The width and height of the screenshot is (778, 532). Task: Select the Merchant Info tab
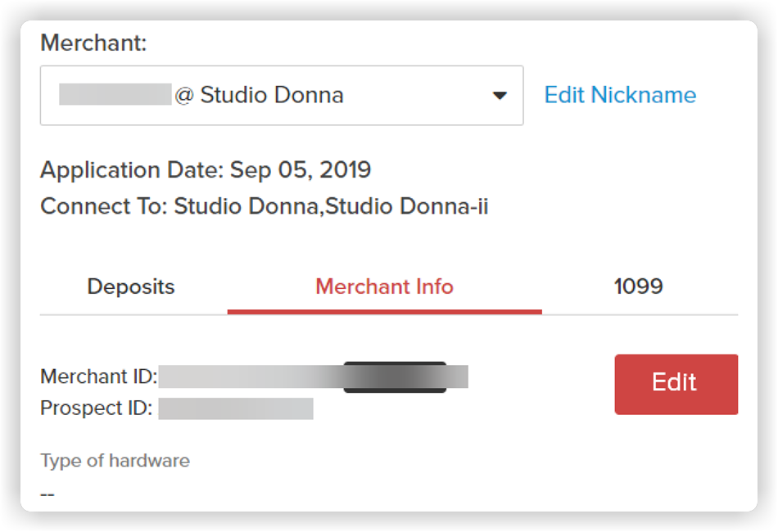coord(385,286)
